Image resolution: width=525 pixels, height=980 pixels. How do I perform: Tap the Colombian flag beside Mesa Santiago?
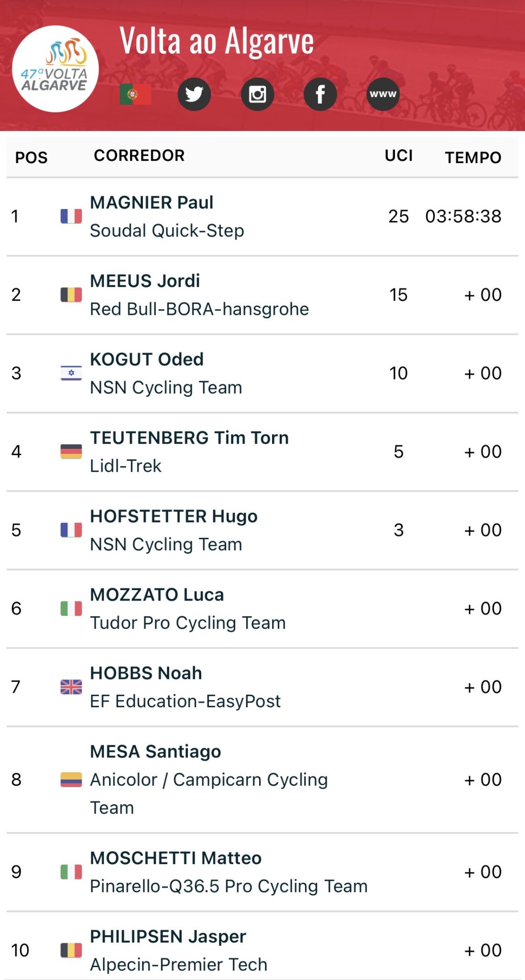point(71,780)
